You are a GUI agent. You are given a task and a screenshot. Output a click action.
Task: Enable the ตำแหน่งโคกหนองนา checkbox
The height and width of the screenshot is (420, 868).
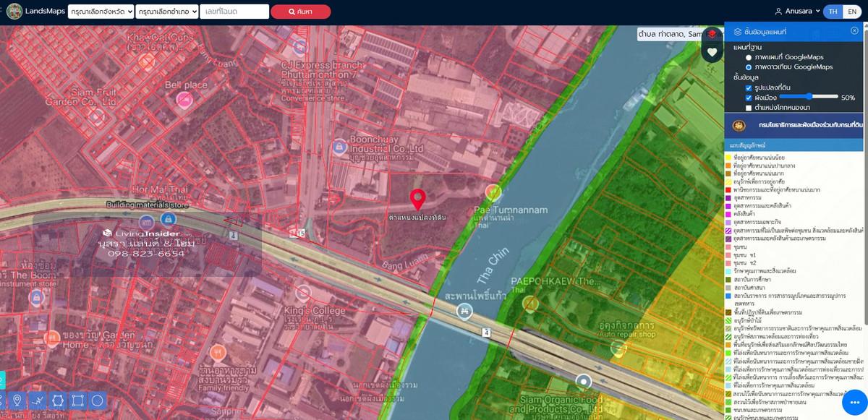point(749,108)
